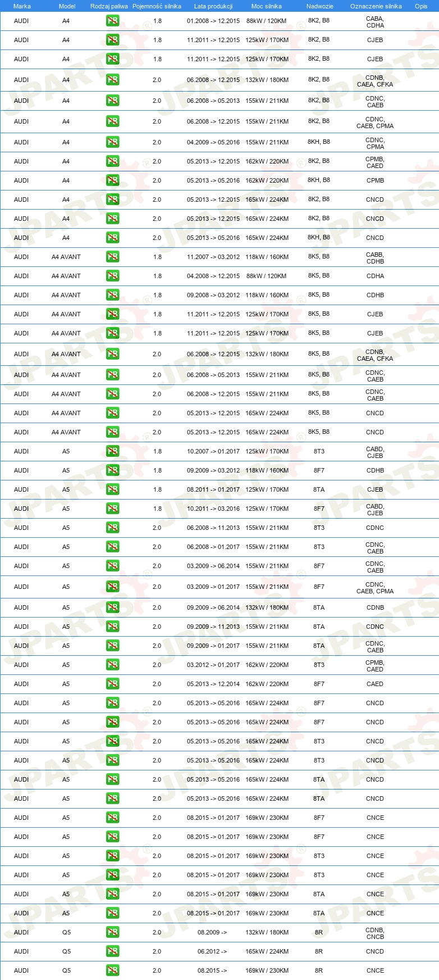Click date cell 09.2009 -> 01.2017
The image size is (439, 980).
pyautogui.click(x=213, y=646)
